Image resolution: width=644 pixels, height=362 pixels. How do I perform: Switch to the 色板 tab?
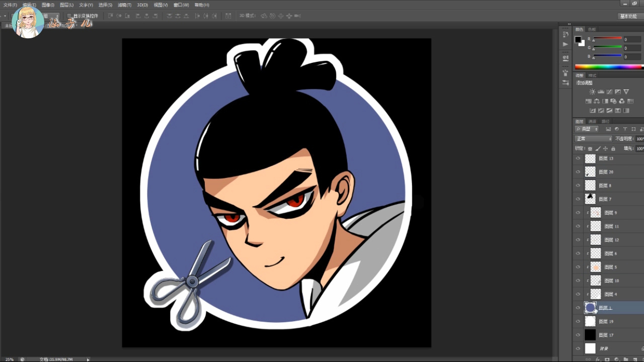(x=592, y=29)
